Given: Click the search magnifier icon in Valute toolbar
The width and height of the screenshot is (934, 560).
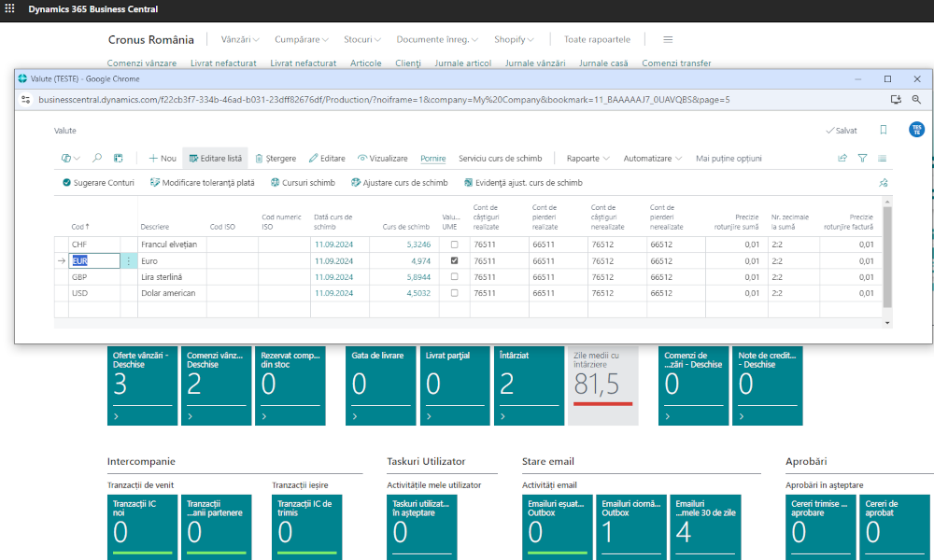Looking at the screenshot, I should tap(97, 159).
